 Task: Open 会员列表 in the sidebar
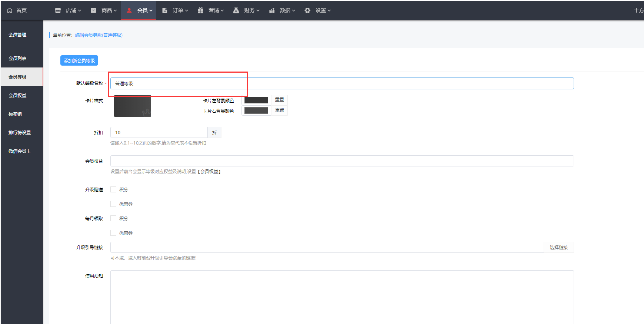coord(17,58)
